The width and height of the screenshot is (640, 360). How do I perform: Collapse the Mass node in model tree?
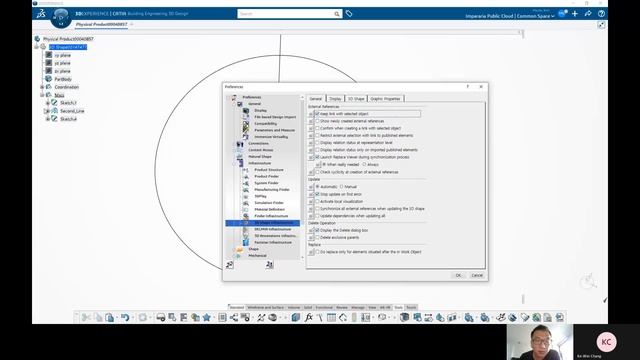[x=42, y=95]
